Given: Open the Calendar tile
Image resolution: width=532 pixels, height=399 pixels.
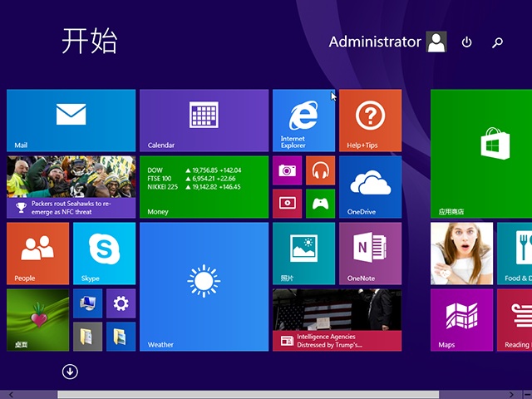Looking at the screenshot, I should pos(204,121).
